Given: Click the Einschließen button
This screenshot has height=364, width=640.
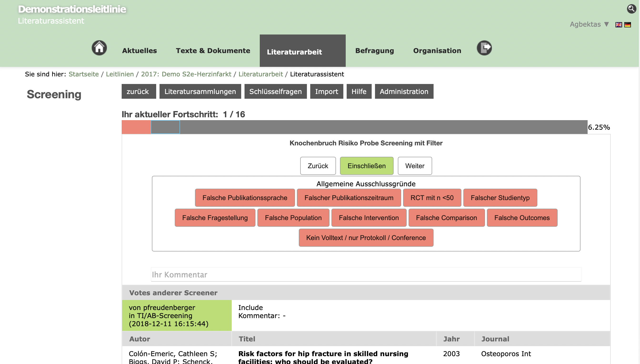Looking at the screenshot, I should pyautogui.click(x=366, y=166).
